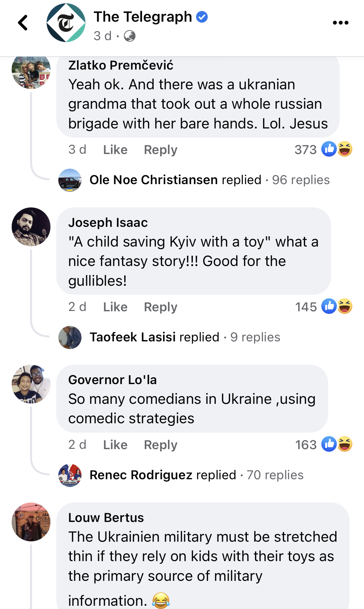
Task: Like Joseph Isaac's comment
Action: click(115, 307)
